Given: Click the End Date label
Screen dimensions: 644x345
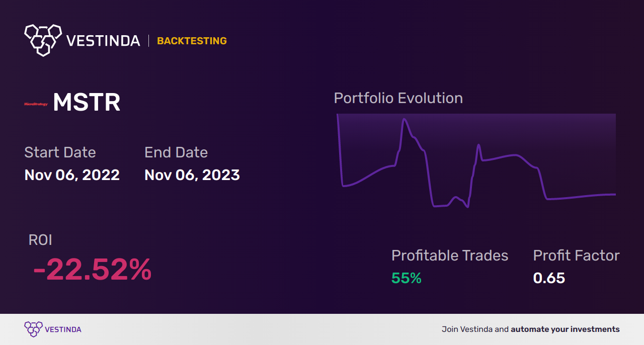Looking at the screenshot, I should click(176, 152).
